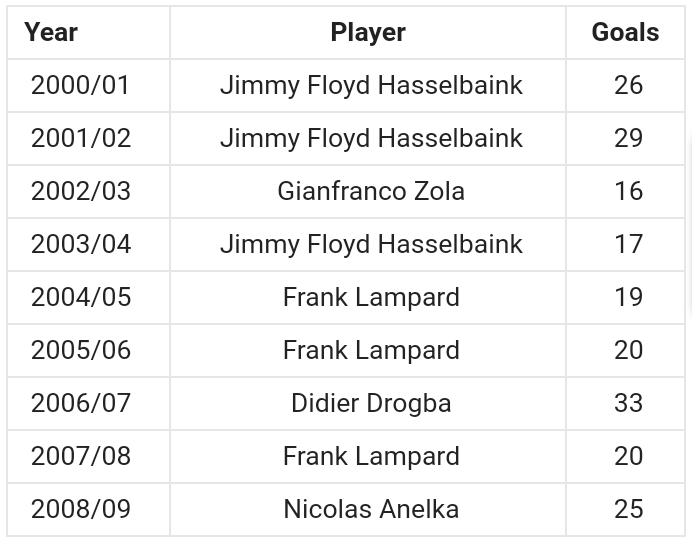Select the 16 goals cell
Viewport: 692px width, 538px height.
pos(628,191)
